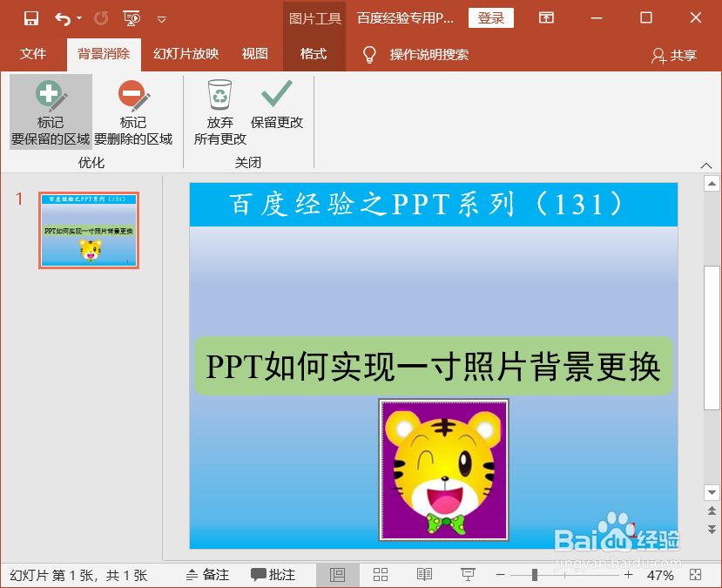Click the 登录 sign-in button
722x588 pixels.
(491, 18)
